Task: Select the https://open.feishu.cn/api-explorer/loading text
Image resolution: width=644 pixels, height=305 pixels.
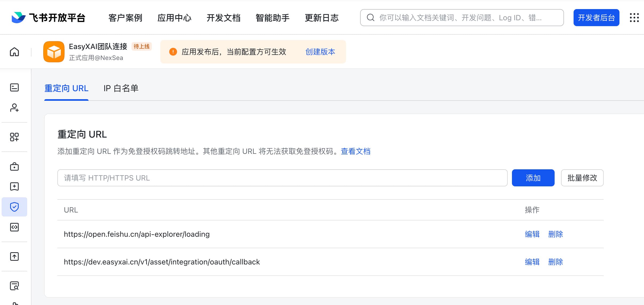Action: (x=137, y=234)
